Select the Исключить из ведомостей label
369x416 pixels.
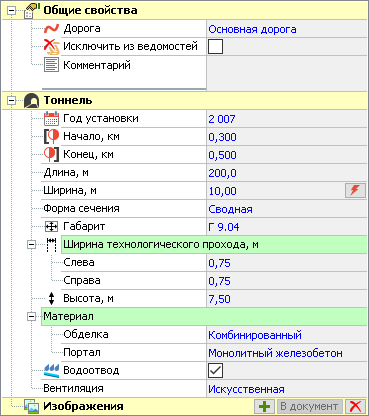tap(130, 46)
